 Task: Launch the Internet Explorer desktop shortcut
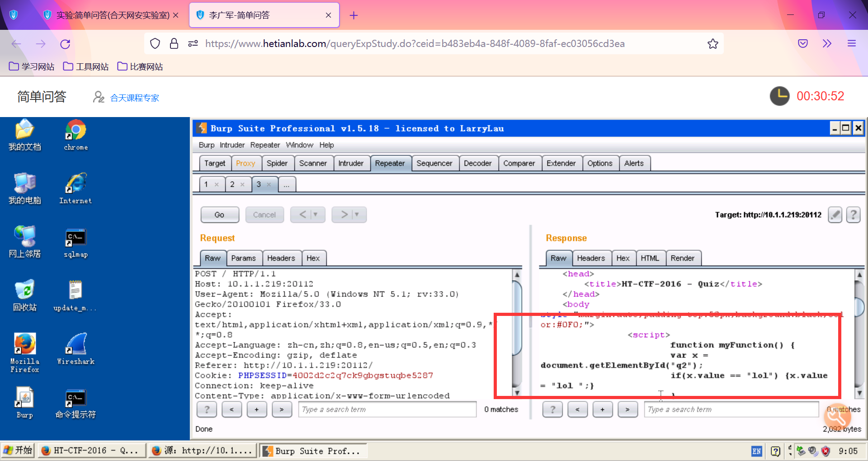75,188
